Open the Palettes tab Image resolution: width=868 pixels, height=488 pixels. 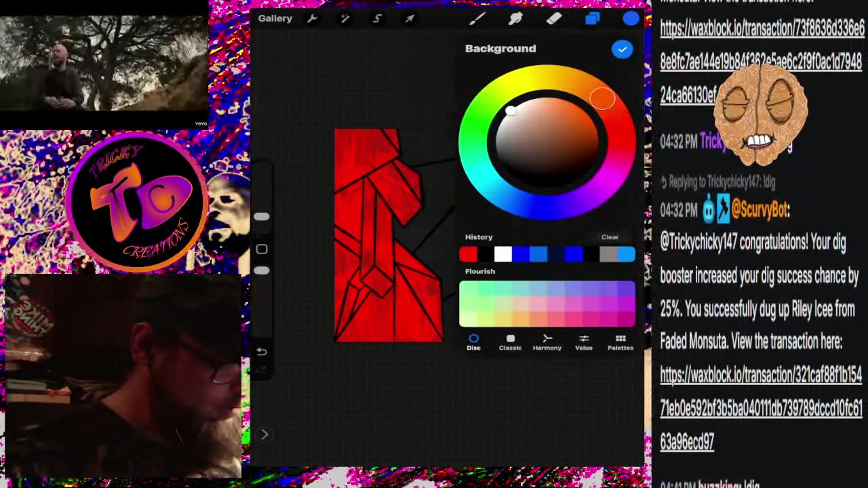pyautogui.click(x=620, y=342)
